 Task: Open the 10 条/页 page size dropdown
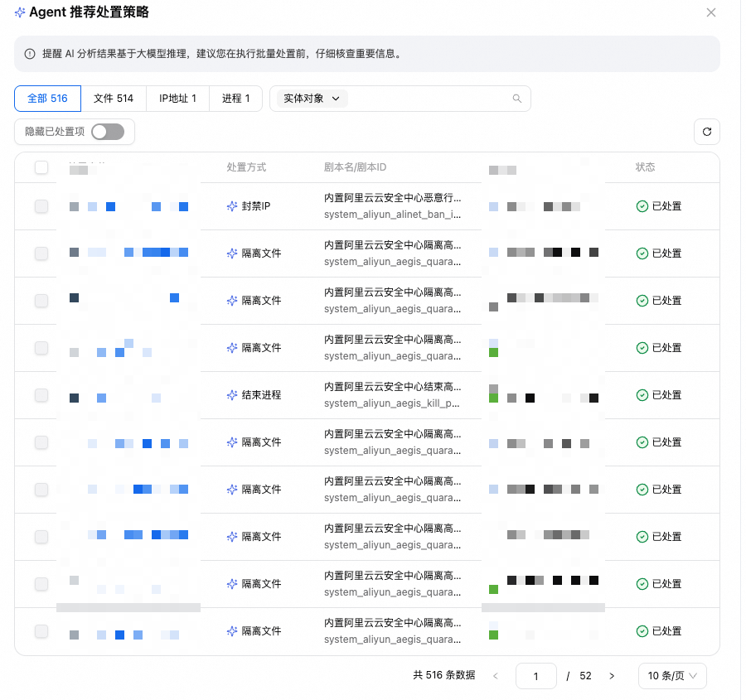(672, 676)
